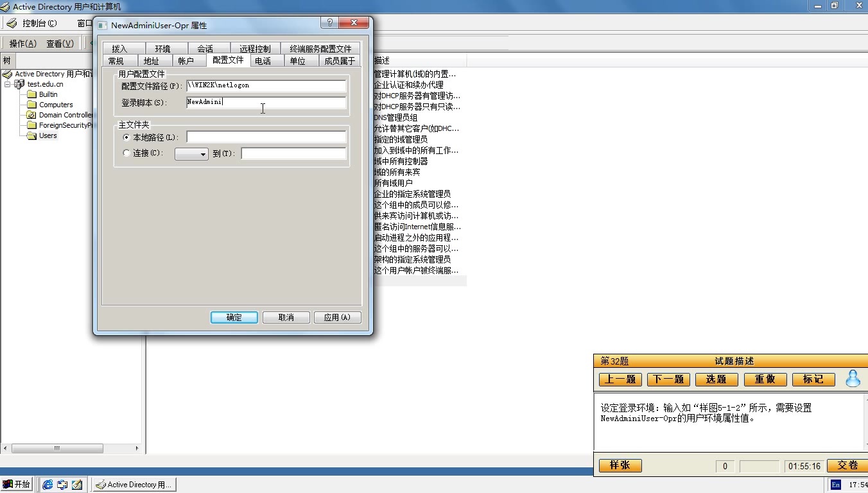868x493 pixels.
Task: Click the 到(T) network path field
Action: (x=293, y=153)
